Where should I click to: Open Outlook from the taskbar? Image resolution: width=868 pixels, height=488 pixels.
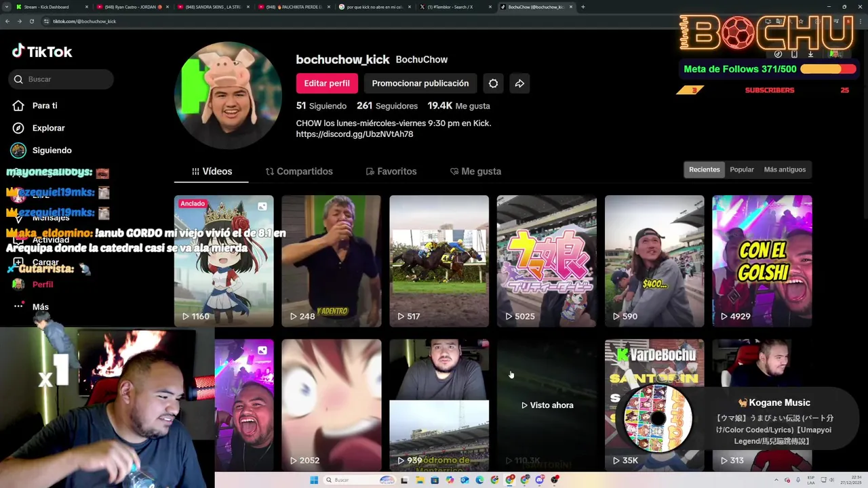pyautogui.click(x=465, y=480)
